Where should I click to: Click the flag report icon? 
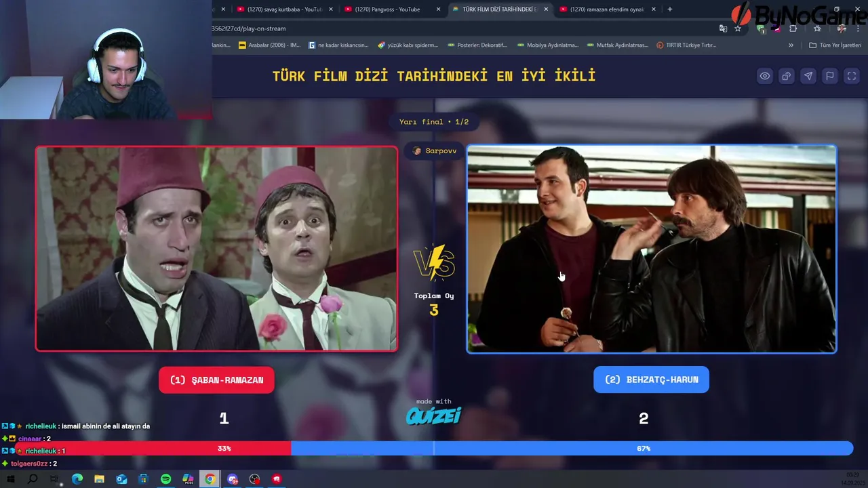pos(830,76)
